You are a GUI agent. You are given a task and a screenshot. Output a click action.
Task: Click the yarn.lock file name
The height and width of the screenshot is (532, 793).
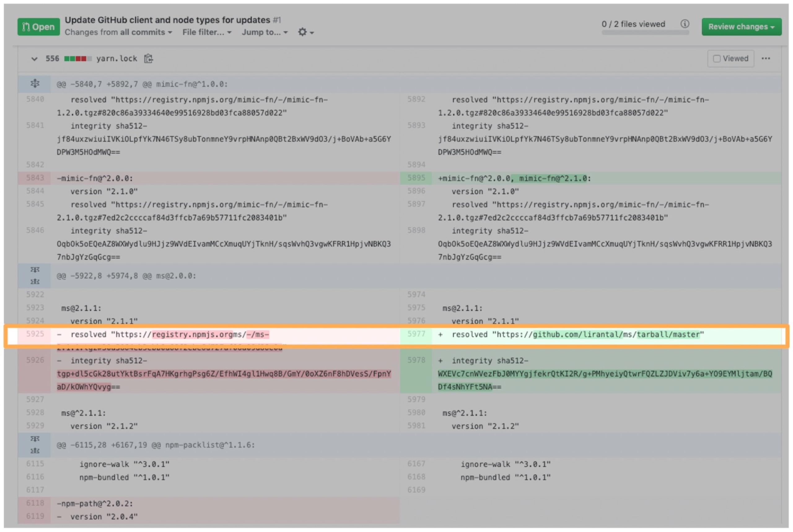point(117,59)
